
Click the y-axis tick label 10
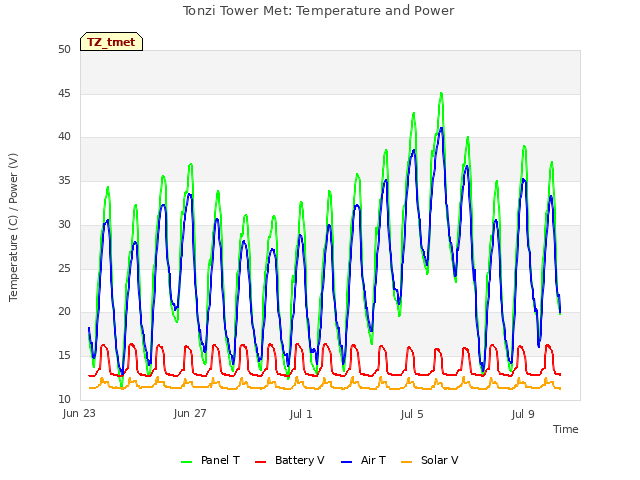tap(64, 399)
